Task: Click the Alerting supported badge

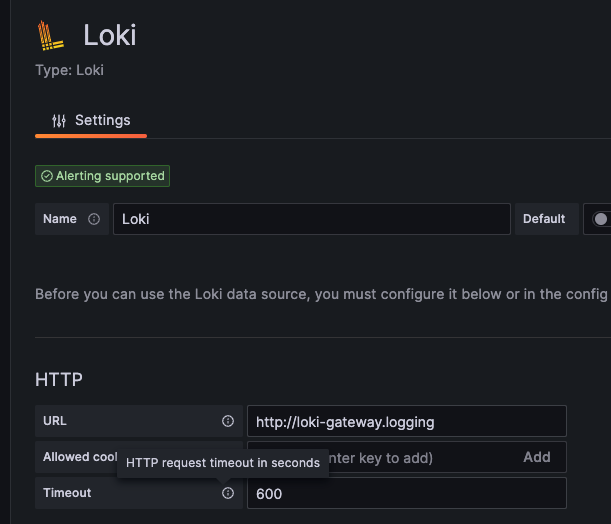Action: (x=102, y=176)
